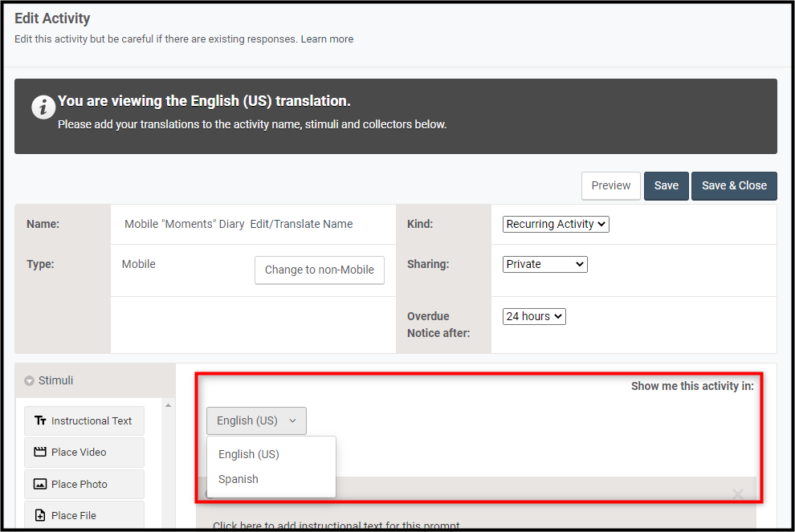Click the Mobile "Moments" Diary name text
795x532 pixels.
click(x=185, y=224)
